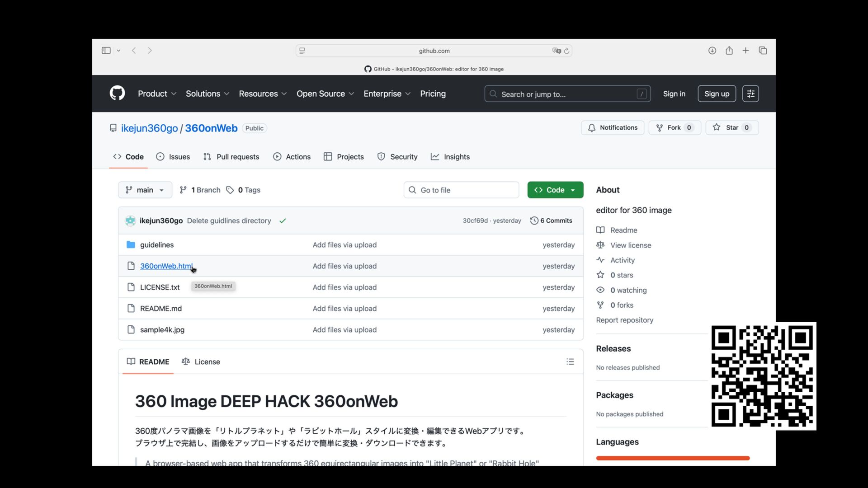The image size is (868, 488).
Task: Switch to the Pull requests tab
Action: coord(231,157)
